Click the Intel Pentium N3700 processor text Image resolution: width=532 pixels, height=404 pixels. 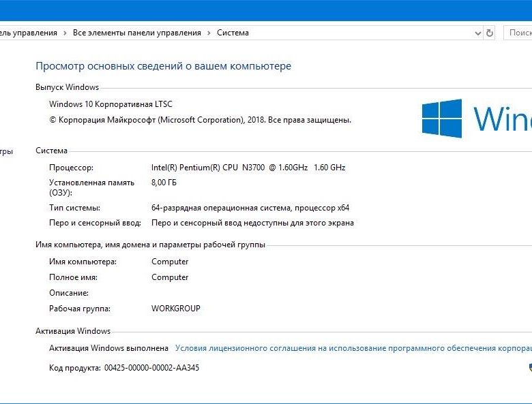click(x=248, y=168)
